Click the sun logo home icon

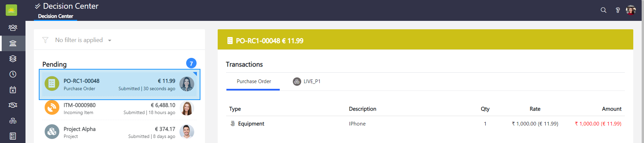tap(11, 10)
